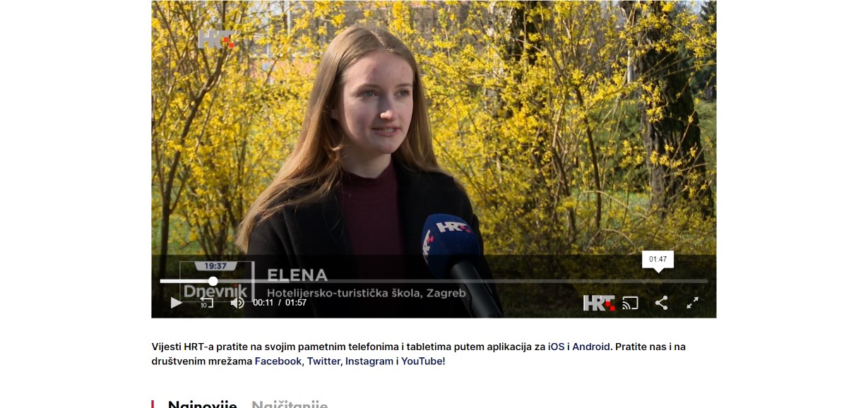The width and height of the screenshot is (868, 408).
Task: Cast the video to another device
Action: [630, 303]
